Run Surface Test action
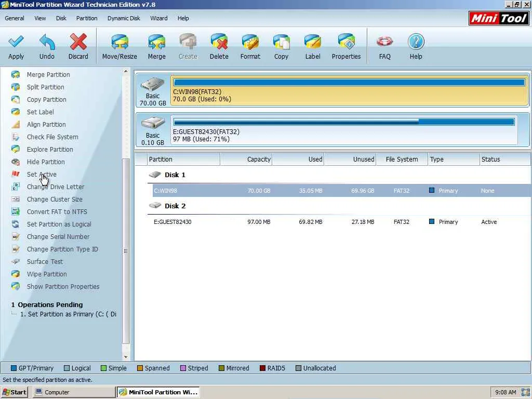The width and height of the screenshot is (532, 399). (45, 262)
